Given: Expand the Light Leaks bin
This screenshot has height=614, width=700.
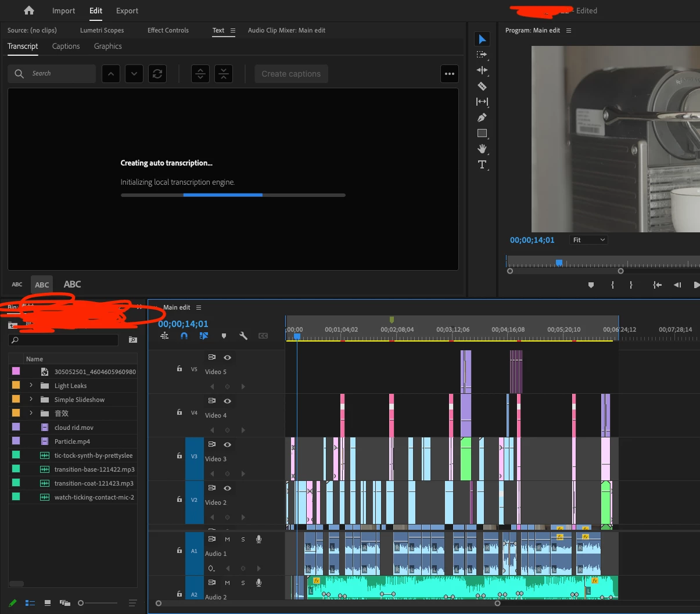Looking at the screenshot, I should [31, 385].
